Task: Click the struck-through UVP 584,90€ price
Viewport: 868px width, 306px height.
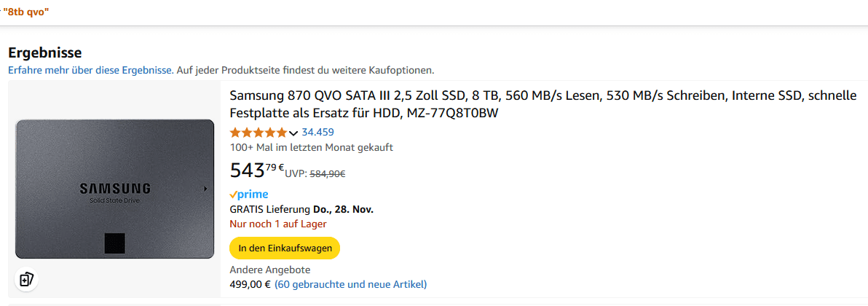Action: [x=328, y=173]
